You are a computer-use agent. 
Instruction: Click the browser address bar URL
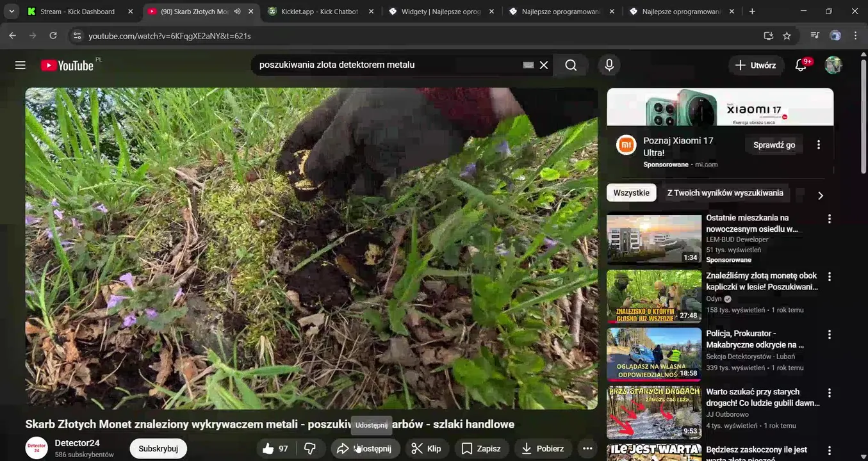[x=170, y=36]
